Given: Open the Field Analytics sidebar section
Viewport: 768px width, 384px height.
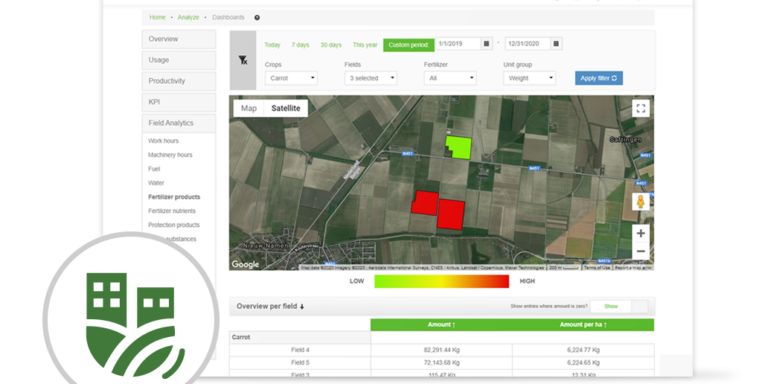Looking at the screenshot, I should 179,123.
